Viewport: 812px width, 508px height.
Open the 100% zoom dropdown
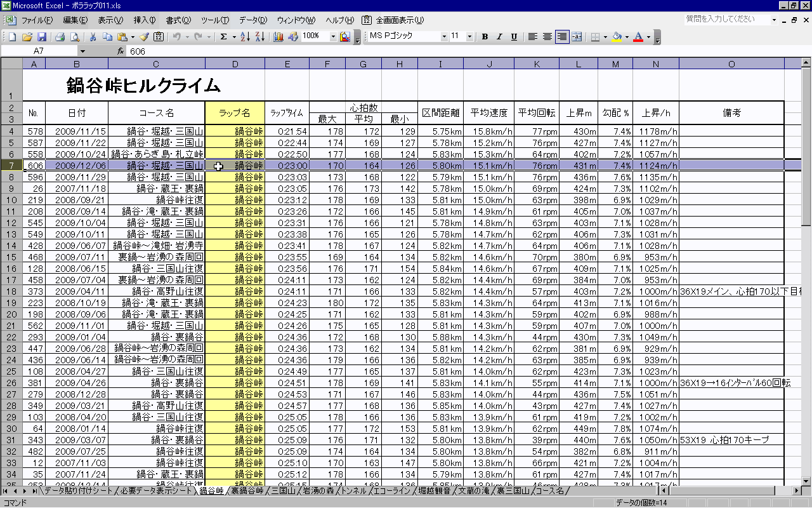point(334,37)
